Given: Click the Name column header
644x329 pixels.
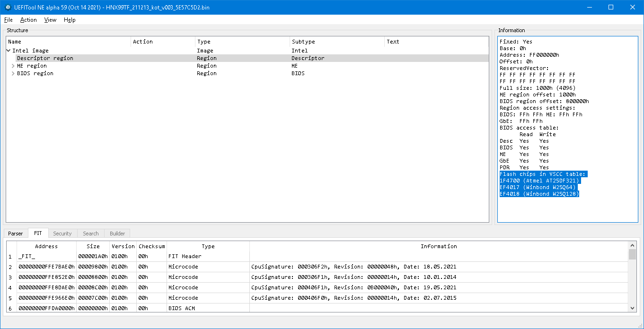Looking at the screenshot, I should tap(69, 42).
